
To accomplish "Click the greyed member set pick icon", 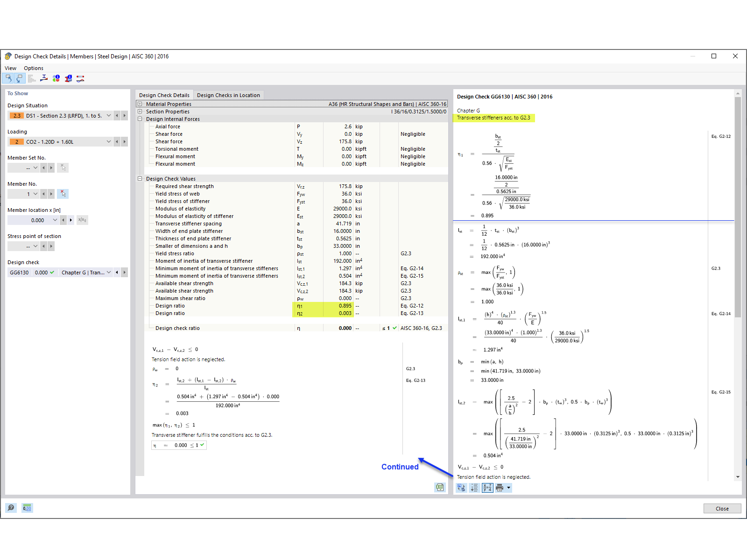I will point(63,168).
